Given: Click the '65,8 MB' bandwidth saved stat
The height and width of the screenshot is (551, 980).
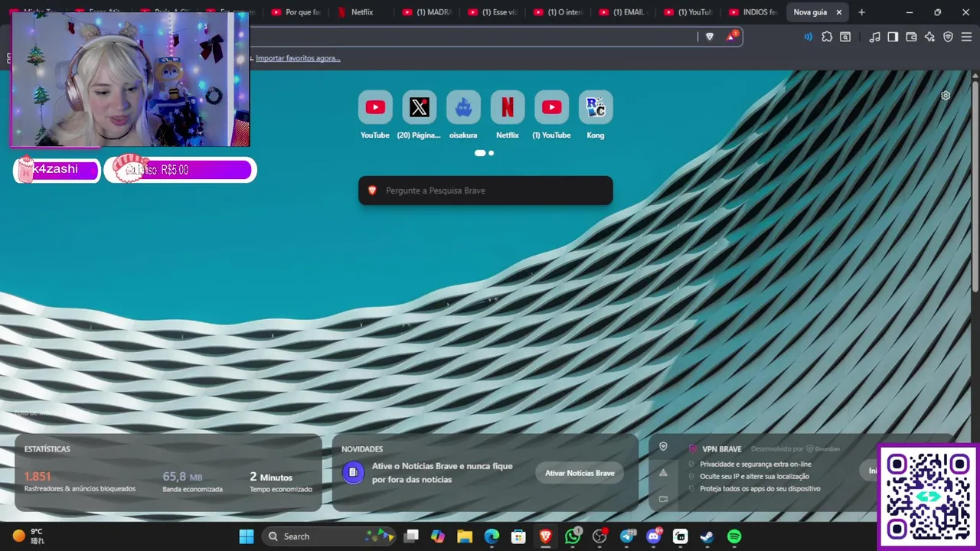Looking at the screenshot, I should [182, 476].
